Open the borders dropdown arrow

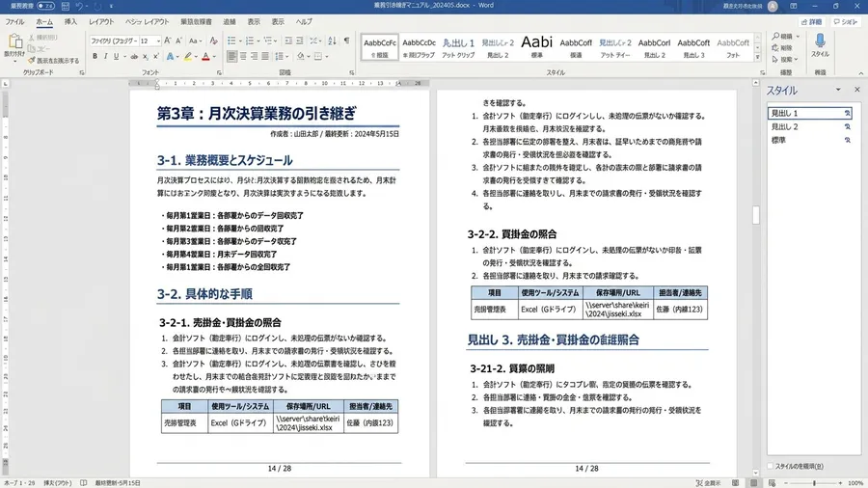pos(327,57)
